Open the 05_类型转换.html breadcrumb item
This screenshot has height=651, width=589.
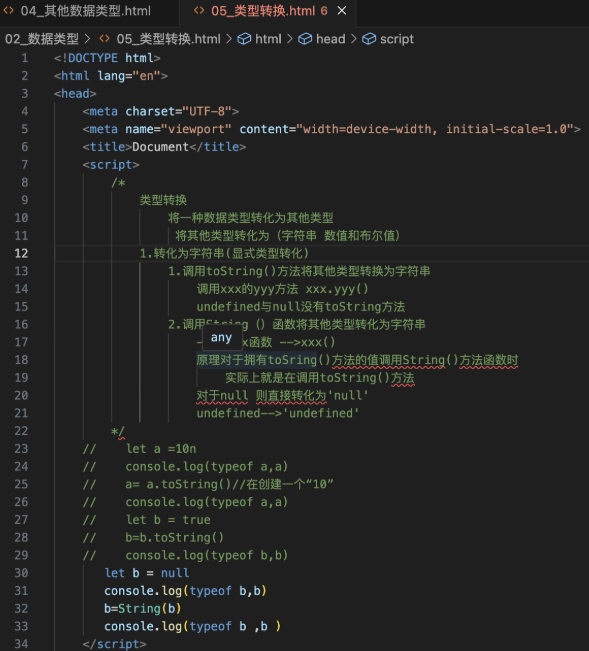[169, 39]
